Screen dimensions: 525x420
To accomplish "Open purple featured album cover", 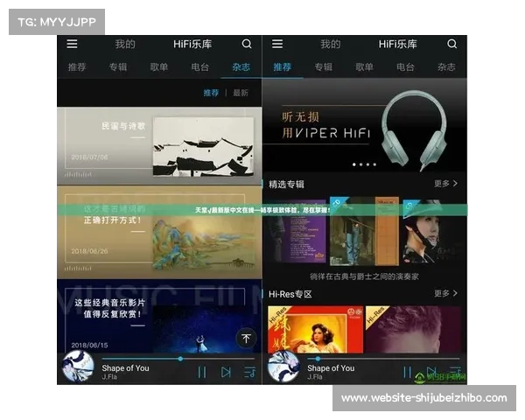I will click(x=297, y=231).
